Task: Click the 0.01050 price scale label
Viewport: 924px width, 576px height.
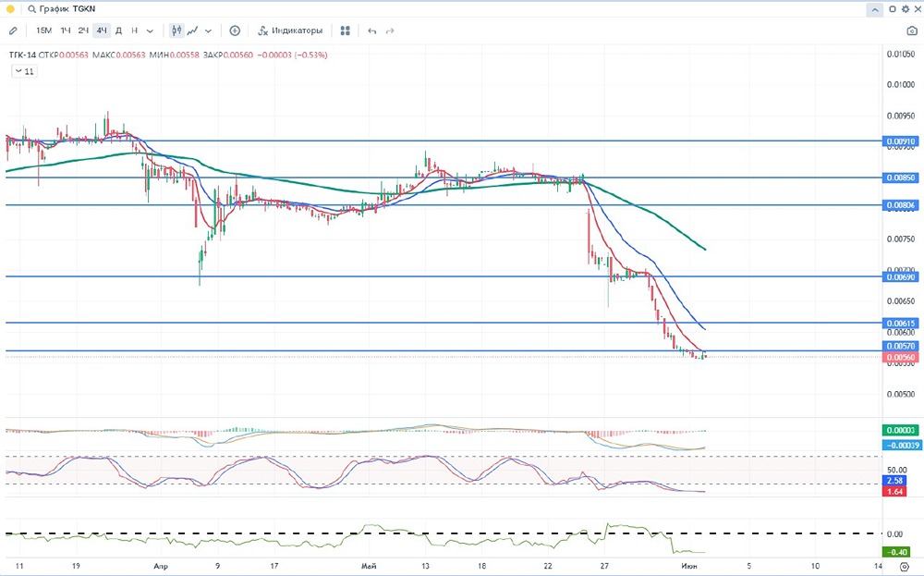Action: pos(900,55)
